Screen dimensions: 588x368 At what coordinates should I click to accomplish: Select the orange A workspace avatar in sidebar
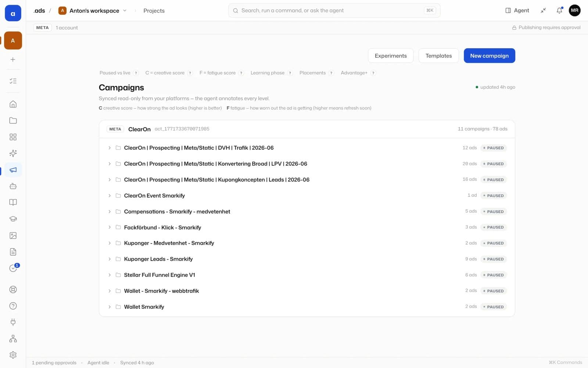(x=13, y=40)
